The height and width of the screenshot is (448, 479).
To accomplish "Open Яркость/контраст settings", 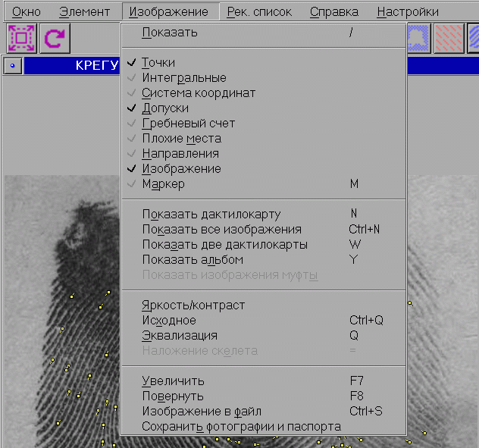I will tap(263, 305).
